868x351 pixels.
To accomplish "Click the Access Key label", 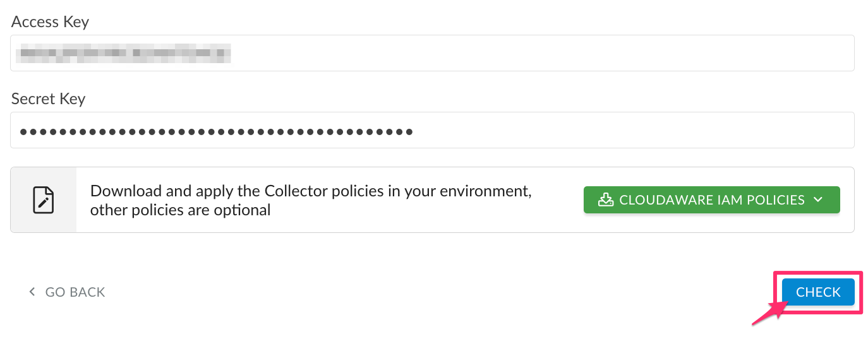I will [x=50, y=22].
